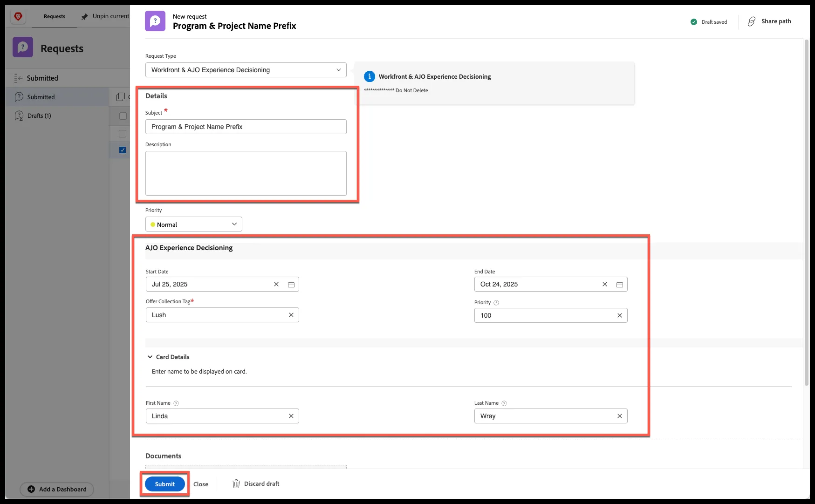Click the yellow Normal priority color dot
Viewport: 815px width, 504px height.
(x=153, y=225)
